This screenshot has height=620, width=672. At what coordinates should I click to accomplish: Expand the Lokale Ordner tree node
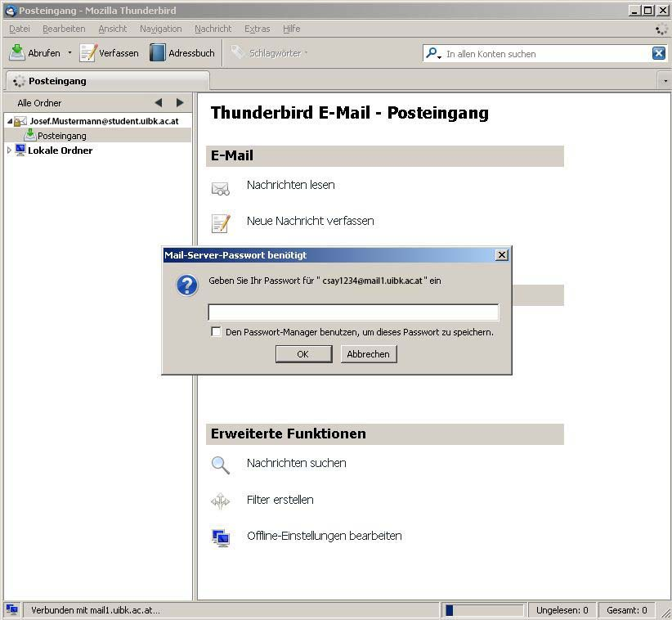tap(10, 151)
